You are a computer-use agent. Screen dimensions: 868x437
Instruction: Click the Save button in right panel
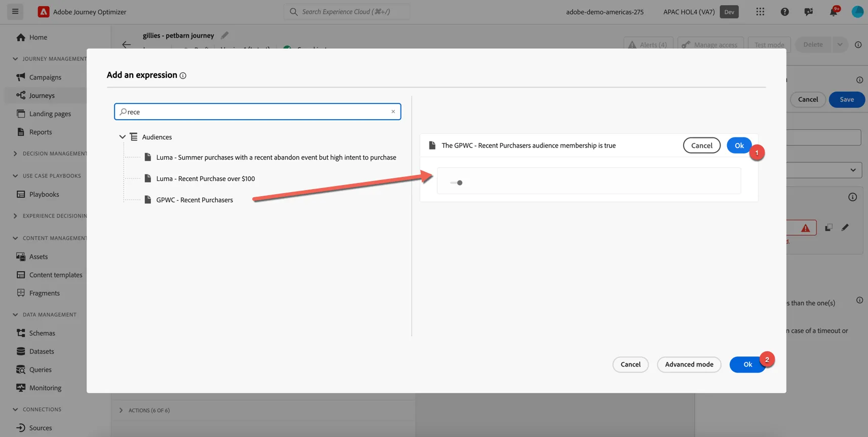pos(846,99)
